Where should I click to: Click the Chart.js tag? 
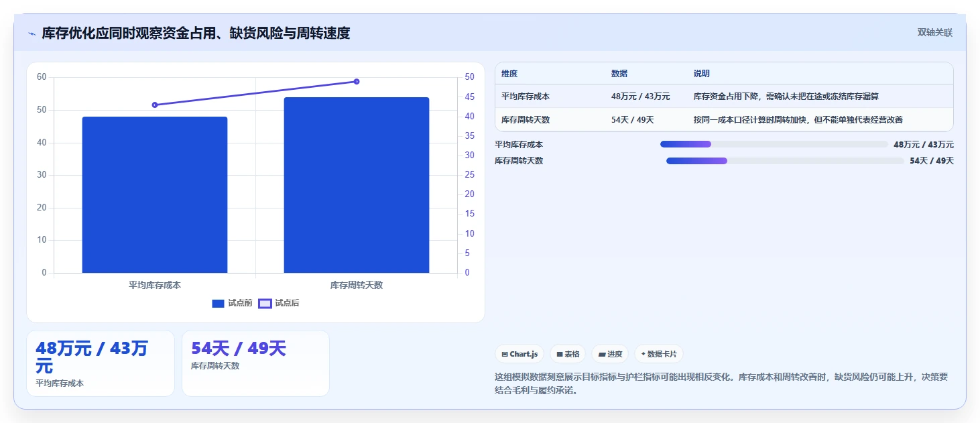click(519, 354)
